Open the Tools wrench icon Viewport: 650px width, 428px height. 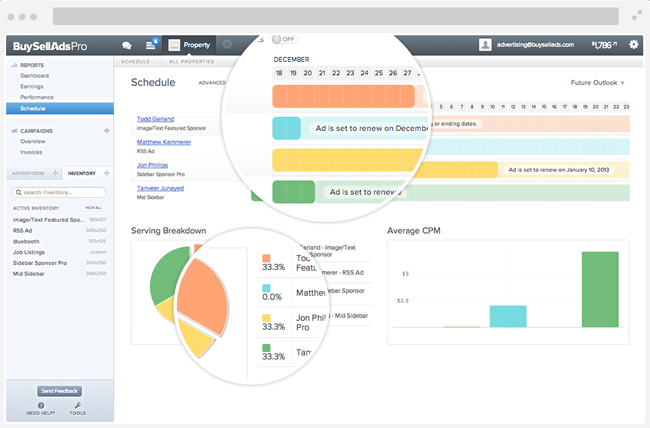(78, 405)
